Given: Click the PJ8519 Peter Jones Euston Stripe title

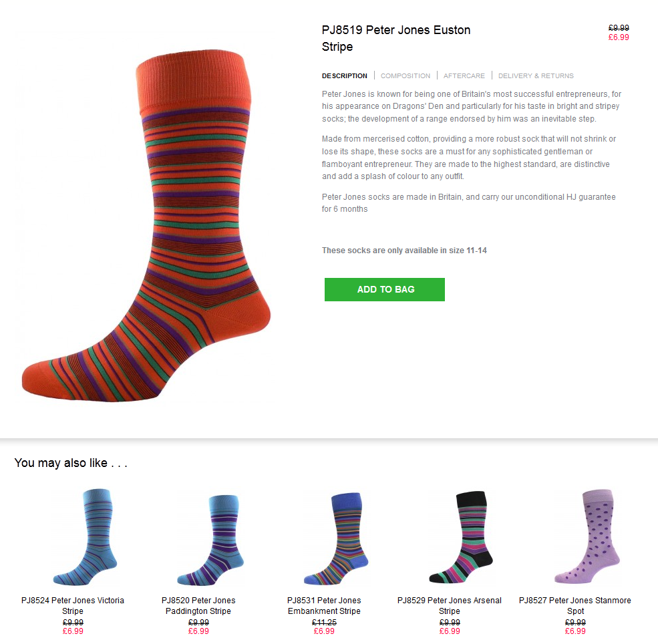Looking at the screenshot, I should coord(395,38).
